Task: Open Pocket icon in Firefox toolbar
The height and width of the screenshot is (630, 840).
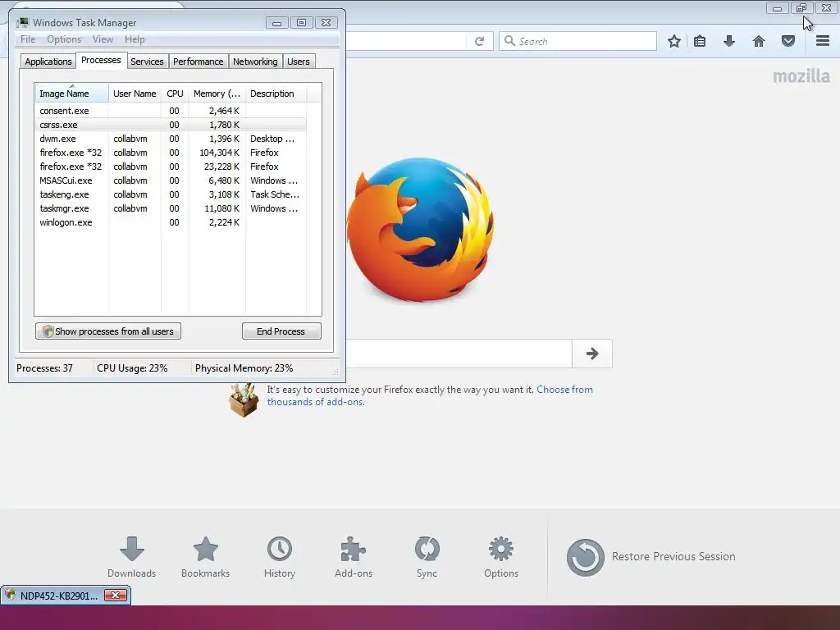Action: point(788,41)
